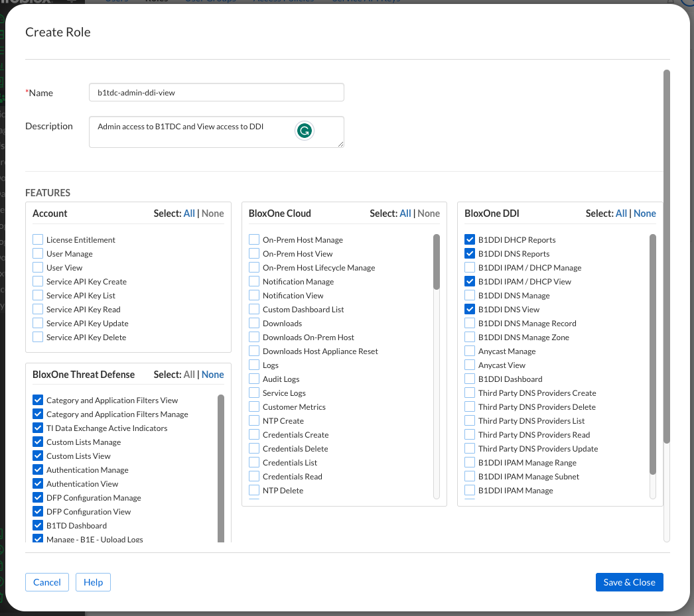Click the BloxOne Cloud list scrollbar
The image size is (694, 616).
(x=437, y=262)
